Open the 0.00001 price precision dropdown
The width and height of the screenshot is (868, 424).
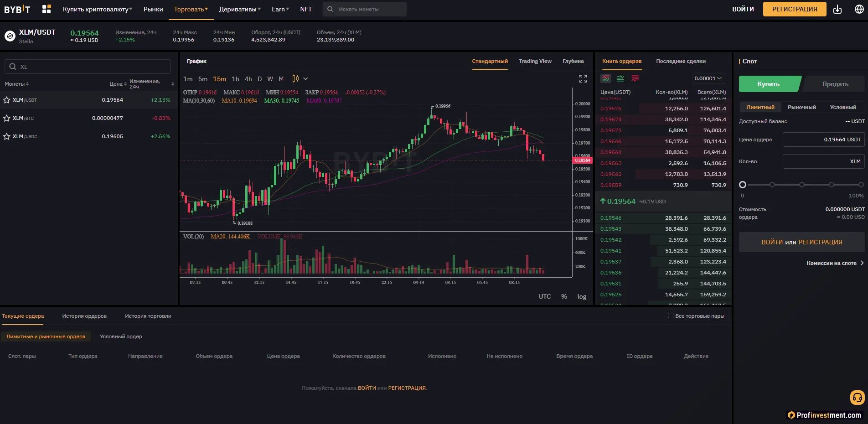point(709,78)
